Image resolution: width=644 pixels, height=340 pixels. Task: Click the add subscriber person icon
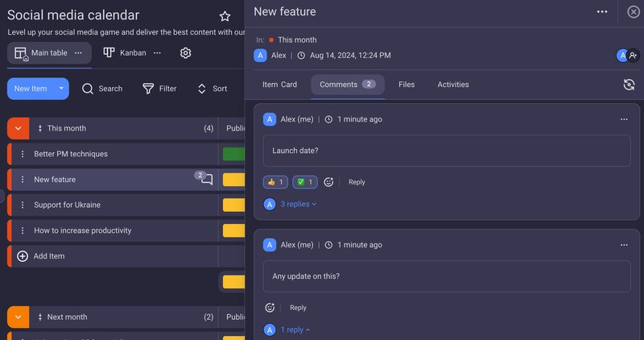coord(634,56)
